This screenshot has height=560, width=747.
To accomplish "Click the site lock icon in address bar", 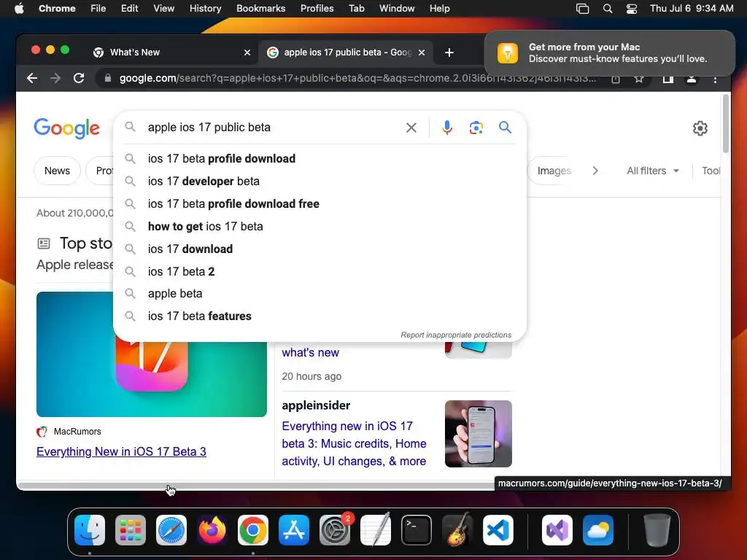I will click(x=108, y=78).
